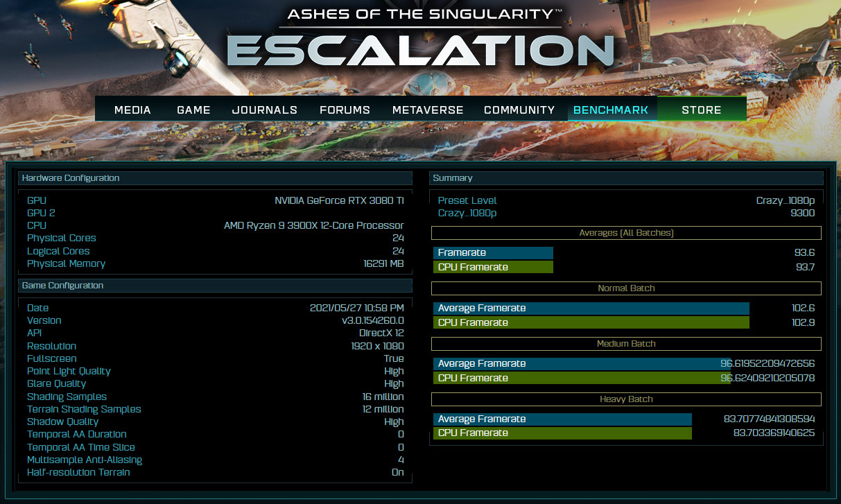The image size is (841, 504).
Task: Click the NVIDIA GeForce RTX 3080 Ti text
Action: [339, 200]
